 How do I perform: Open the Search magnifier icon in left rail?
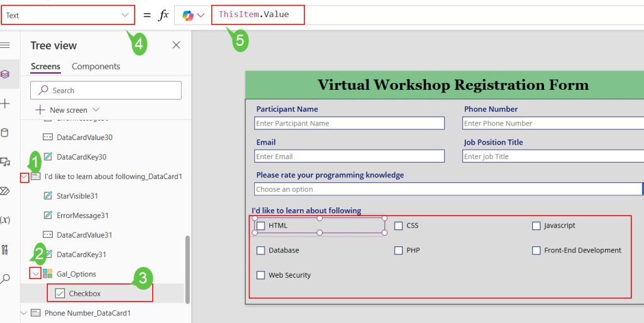[5, 279]
